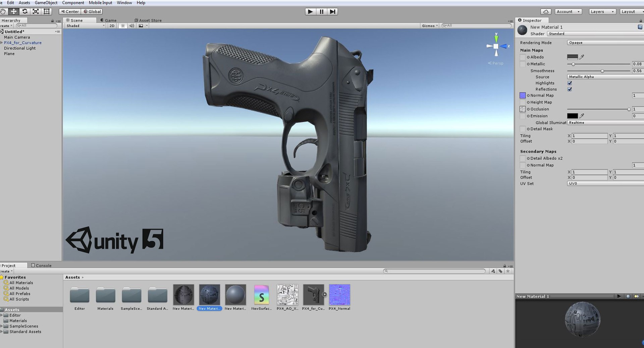Select Standard Assets folder in tree
Image resolution: width=644 pixels, height=348 pixels.
tap(25, 332)
